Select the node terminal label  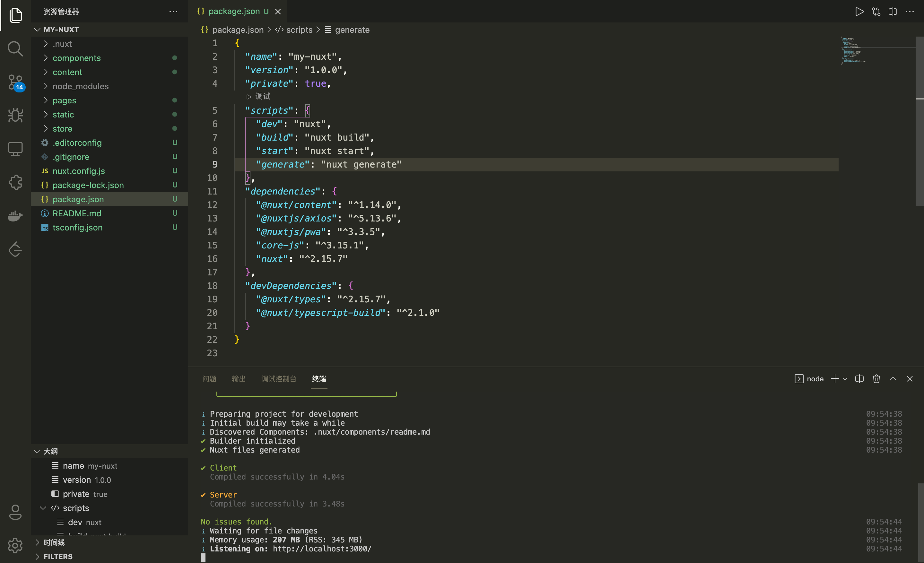[x=809, y=378]
